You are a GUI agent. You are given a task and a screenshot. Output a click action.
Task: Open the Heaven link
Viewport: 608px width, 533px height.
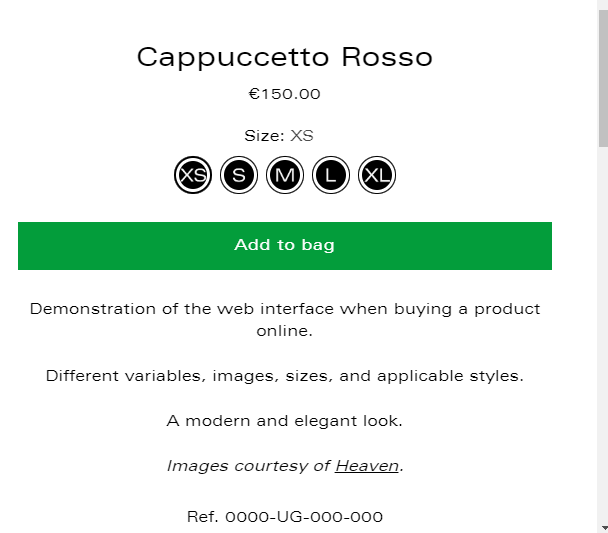pyautogui.click(x=367, y=466)
